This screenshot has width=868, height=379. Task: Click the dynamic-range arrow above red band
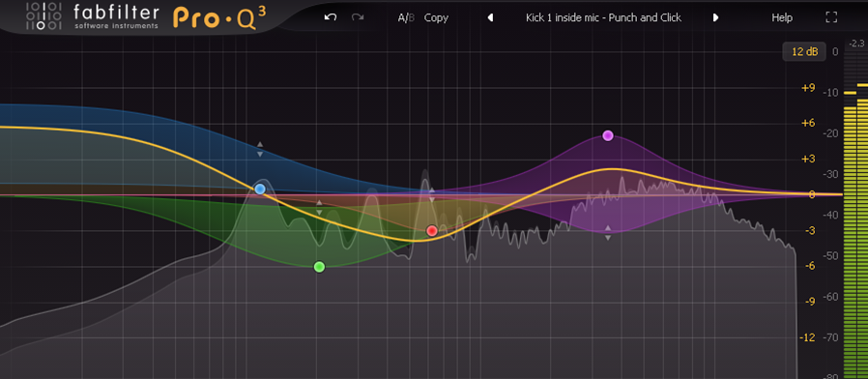[x=432, y=190]
